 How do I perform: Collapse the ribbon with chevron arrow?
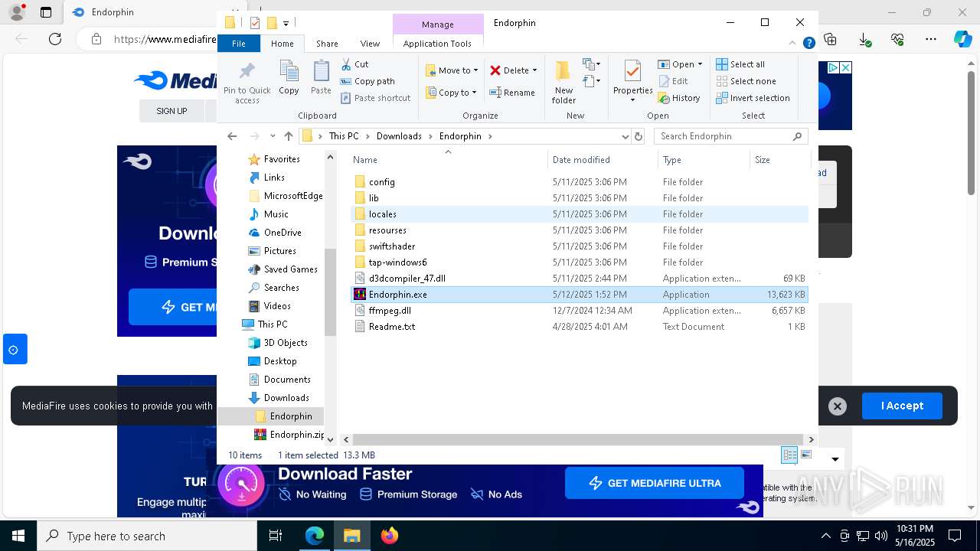pyautogui.click(x=792, y=44)
